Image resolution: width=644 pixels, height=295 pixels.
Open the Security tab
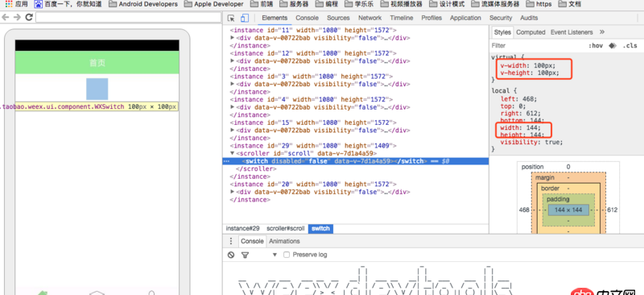[501, 18]
